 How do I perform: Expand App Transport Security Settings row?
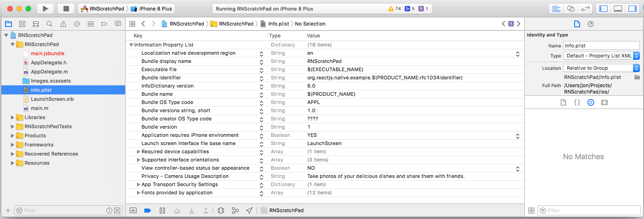[138, 185]
